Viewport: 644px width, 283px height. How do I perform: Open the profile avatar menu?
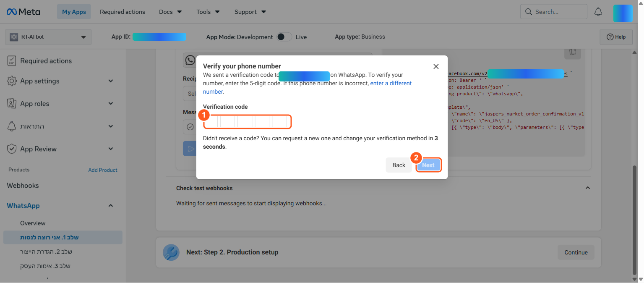coord(623,13)
